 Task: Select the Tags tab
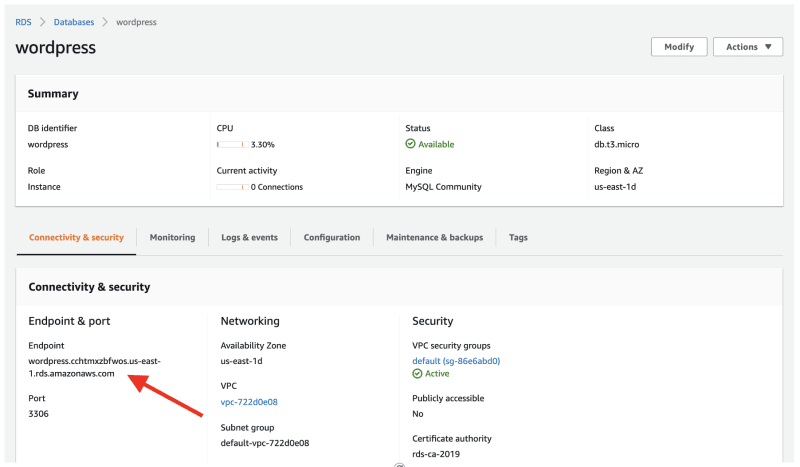(518, 237)
